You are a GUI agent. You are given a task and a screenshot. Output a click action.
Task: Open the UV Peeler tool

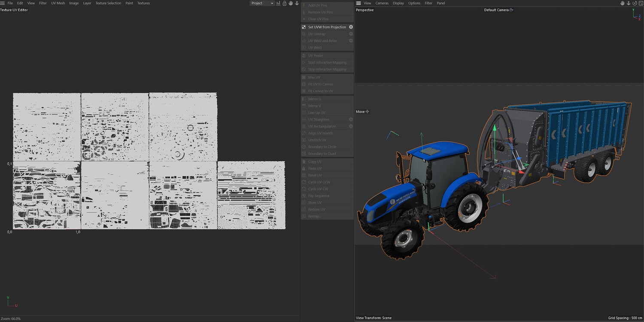click(327, 55)
